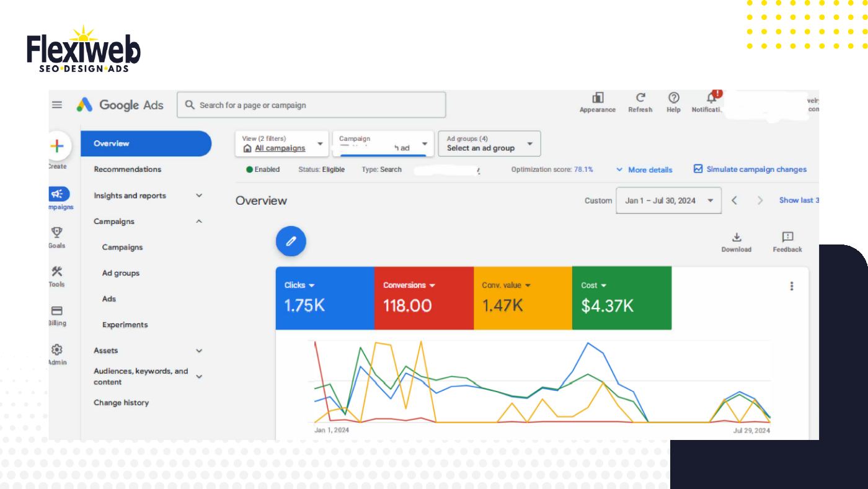
Task: Change the Cost metric dropdown
Action: [593, 285]
